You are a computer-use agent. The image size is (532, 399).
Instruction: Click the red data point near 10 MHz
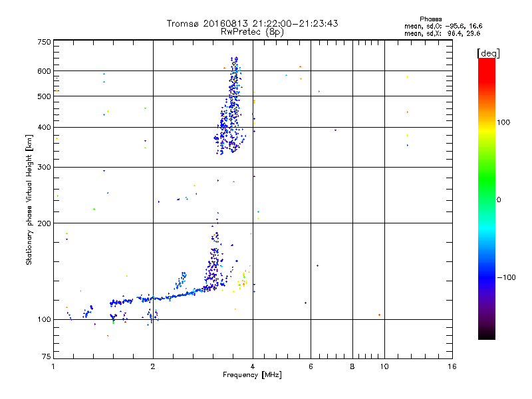coord(379,315)
